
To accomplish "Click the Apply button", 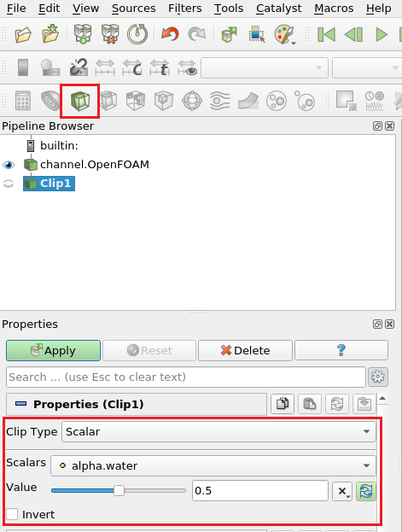I will tap(53, 350).
